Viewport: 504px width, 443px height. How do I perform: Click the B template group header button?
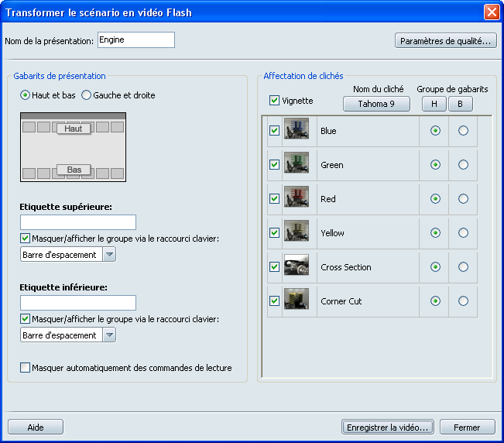pyautogui.click(x=461, y=104)
